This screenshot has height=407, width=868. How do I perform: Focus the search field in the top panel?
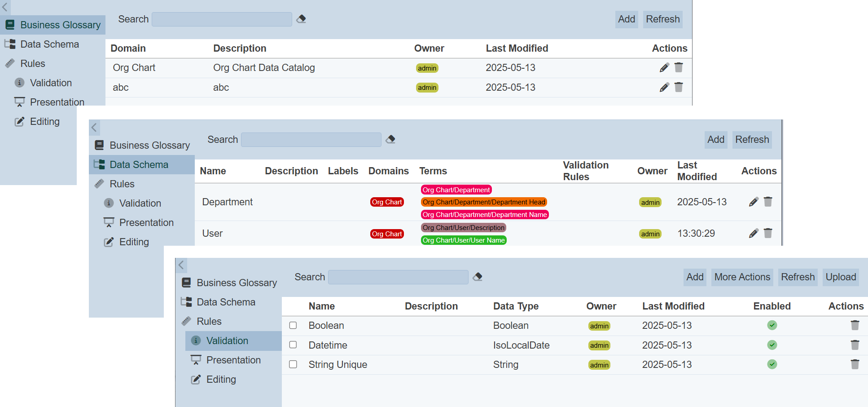[222, 19]
